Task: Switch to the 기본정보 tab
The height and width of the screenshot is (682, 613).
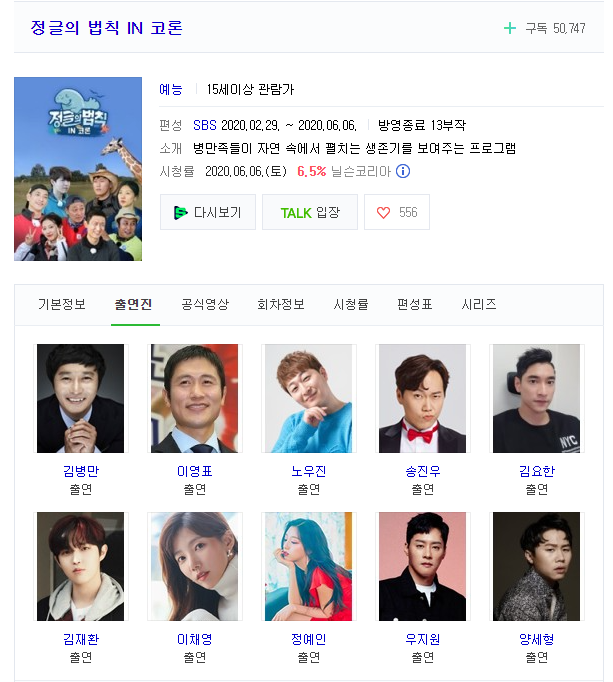Action: (x=62, y=304)
